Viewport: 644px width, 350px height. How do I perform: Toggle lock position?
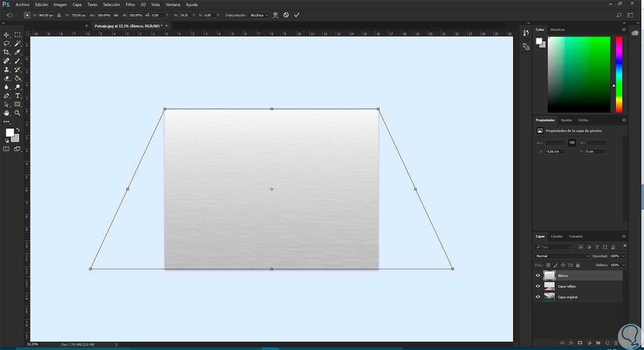click(563, 265)
